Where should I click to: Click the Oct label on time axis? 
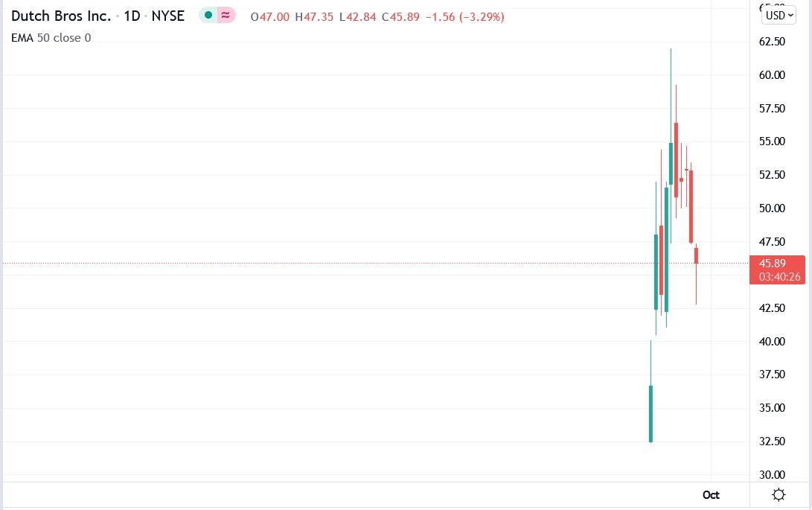tap(711, 495)
